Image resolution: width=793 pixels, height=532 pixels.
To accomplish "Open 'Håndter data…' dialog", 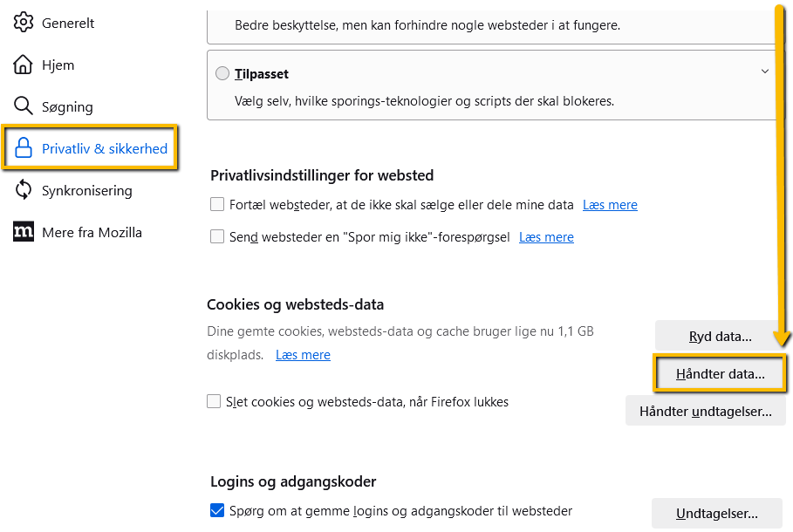I will click(x=720, y=373).
